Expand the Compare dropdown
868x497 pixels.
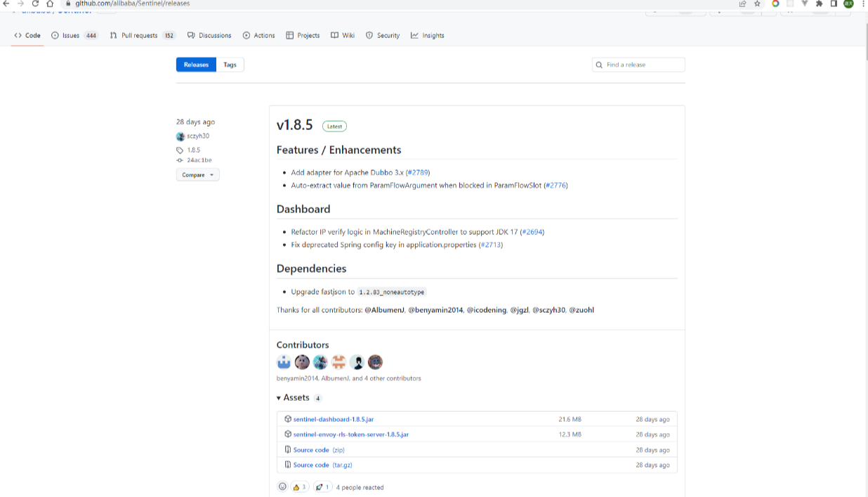(197, 175)
